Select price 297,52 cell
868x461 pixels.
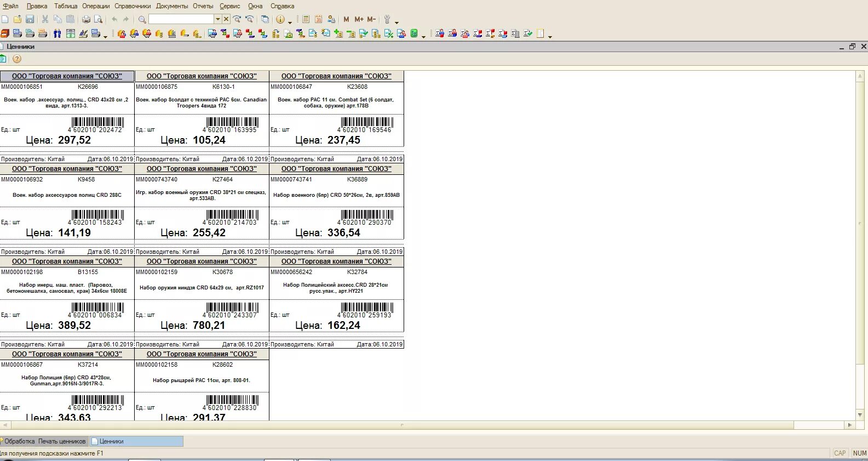[74, 140]
